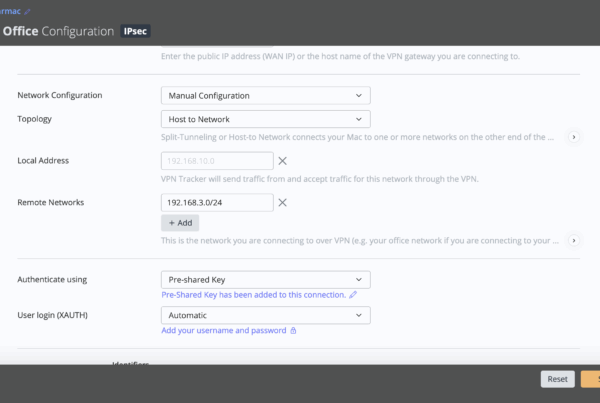Clear the Local Address field with X

283,161
